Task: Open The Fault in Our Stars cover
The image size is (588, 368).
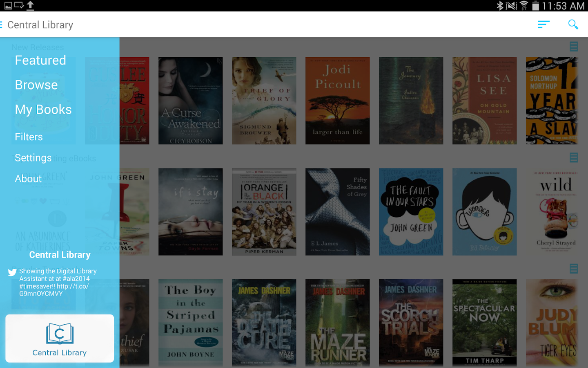Action: [411, 212]
